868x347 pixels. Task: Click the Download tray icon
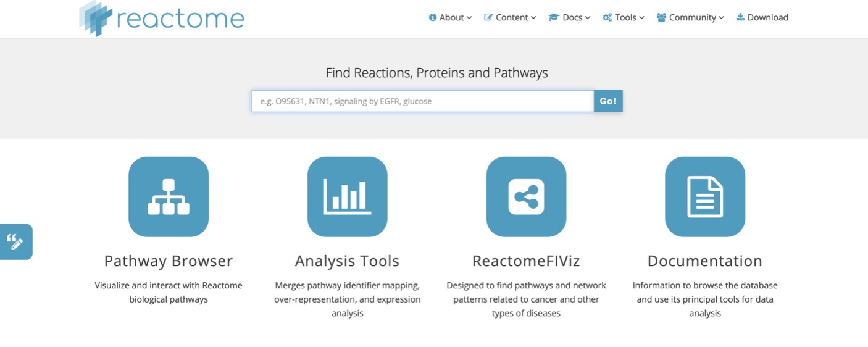[x=740, y=17]
